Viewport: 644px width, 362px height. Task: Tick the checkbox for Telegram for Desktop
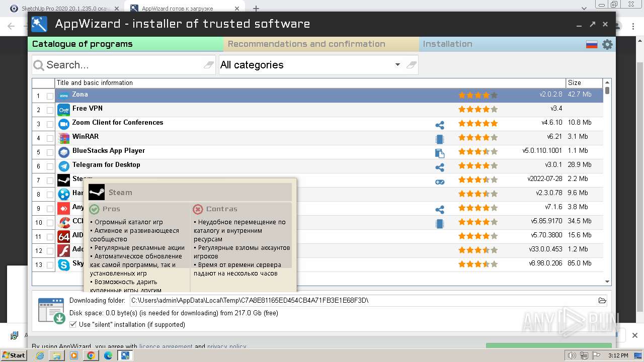coord(50,166)
